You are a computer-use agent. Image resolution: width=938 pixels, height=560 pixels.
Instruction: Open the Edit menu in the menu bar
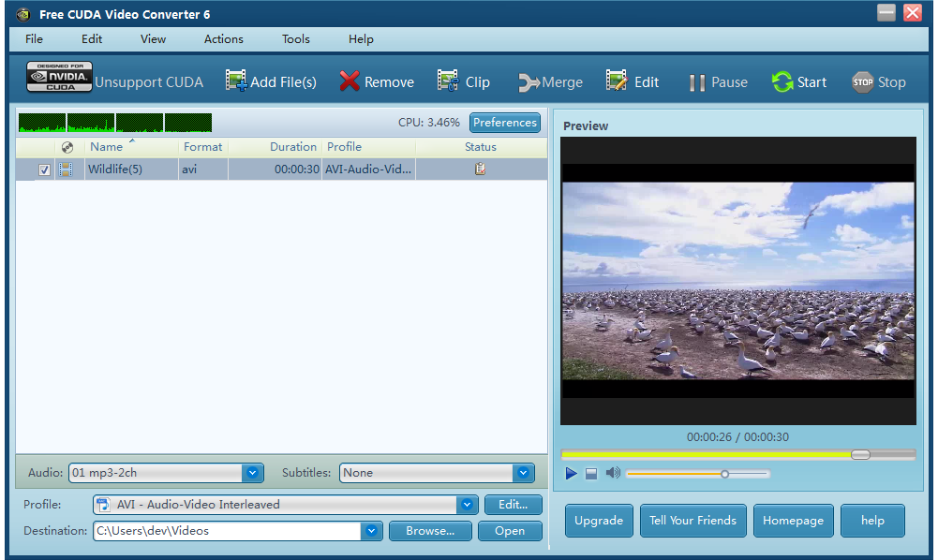(x=92, y=38)
